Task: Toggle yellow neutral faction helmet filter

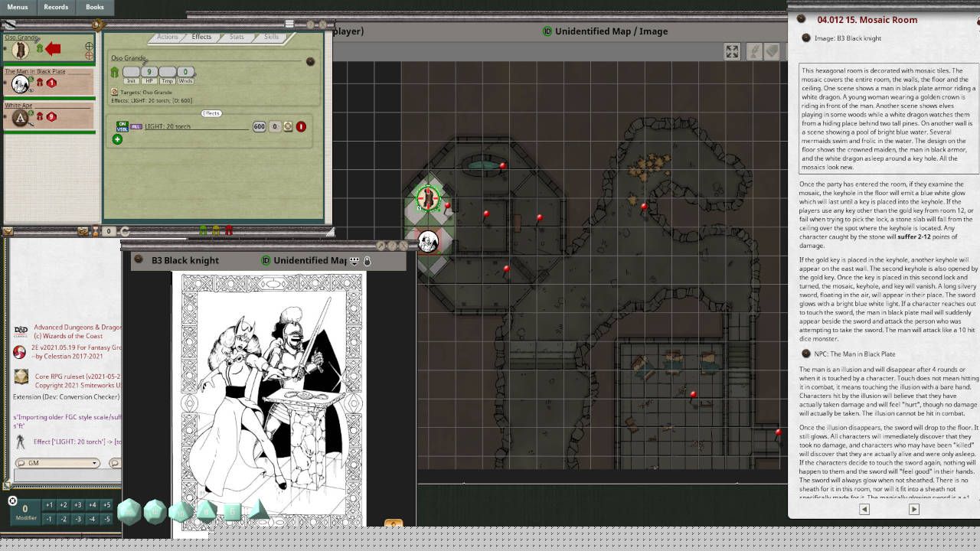Action: (x=216, y=230)
